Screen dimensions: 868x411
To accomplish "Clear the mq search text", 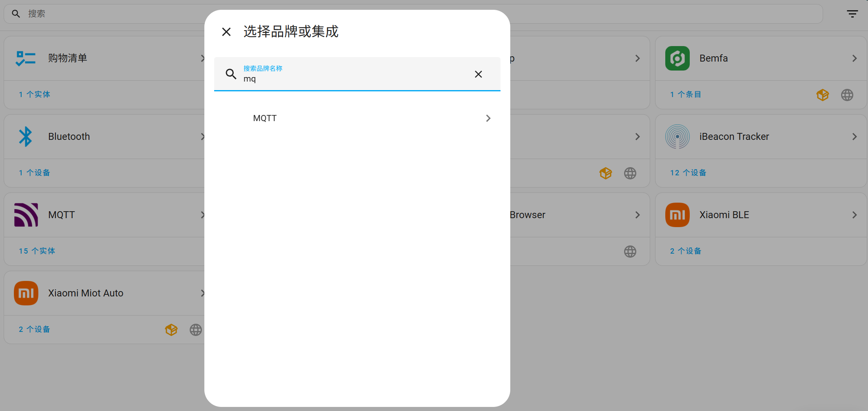I will [x=478, y=74].
